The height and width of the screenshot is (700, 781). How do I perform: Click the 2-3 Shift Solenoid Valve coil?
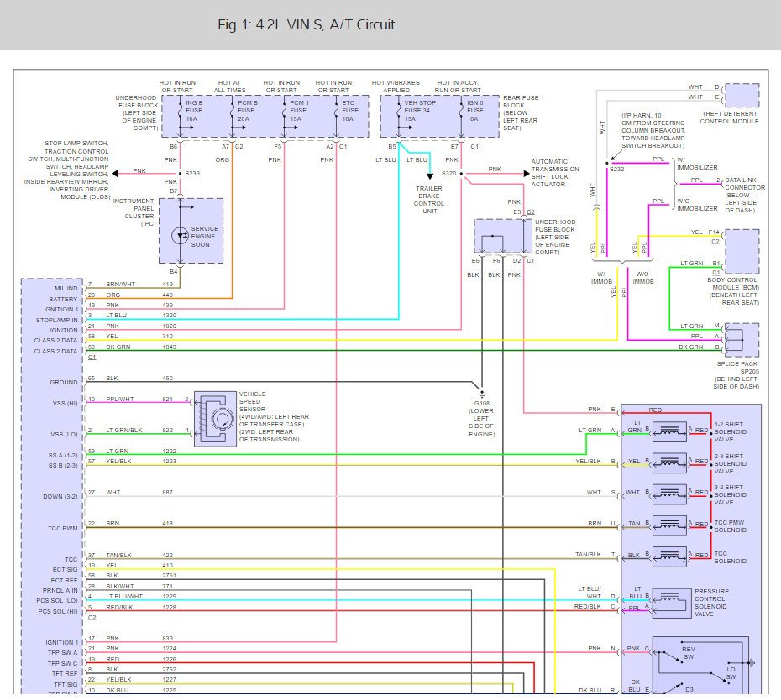tap(669, 462)
